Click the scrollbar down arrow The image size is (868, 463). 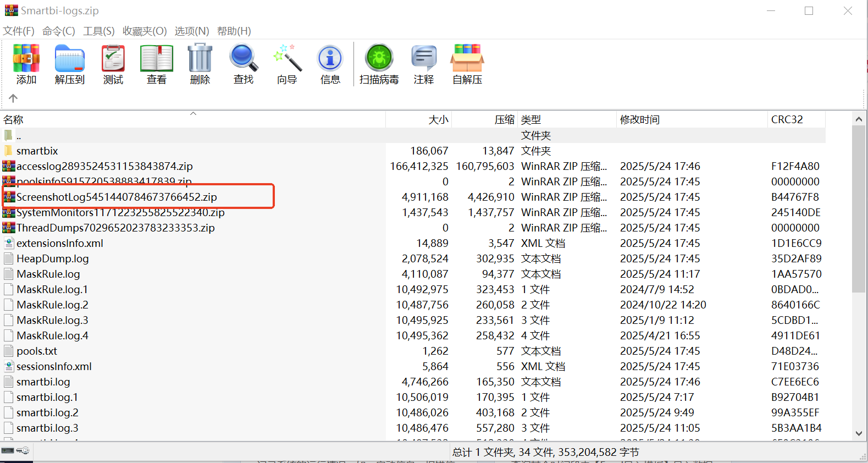click(x=859, y=434)
